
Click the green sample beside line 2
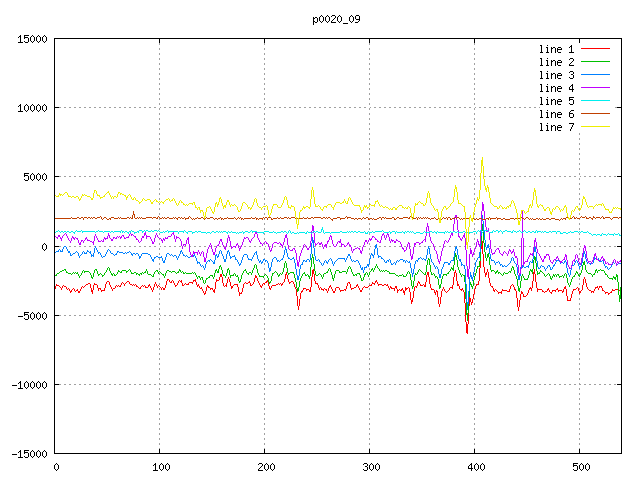point(595,62)
